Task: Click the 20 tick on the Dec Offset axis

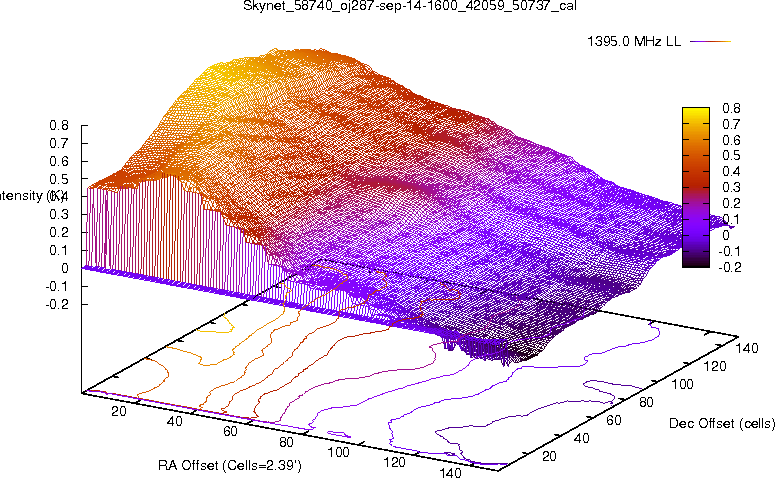Action: [x=549, y=456]
